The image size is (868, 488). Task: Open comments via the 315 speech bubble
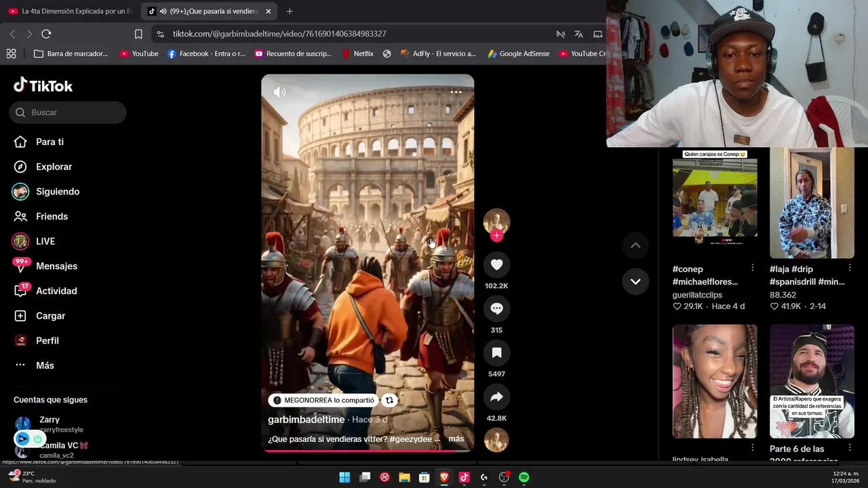(496, 308)
